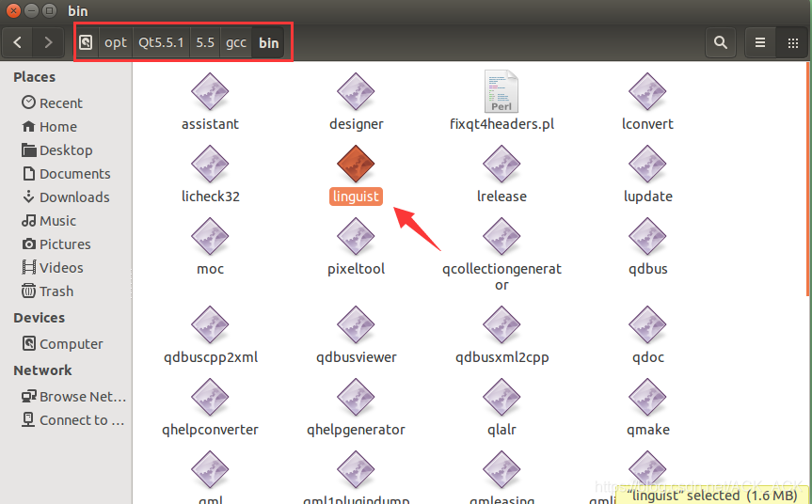Select the qmake executable icon
This screenshot has width=812, height=504.
pyautogui.click(x=647, y=398)
